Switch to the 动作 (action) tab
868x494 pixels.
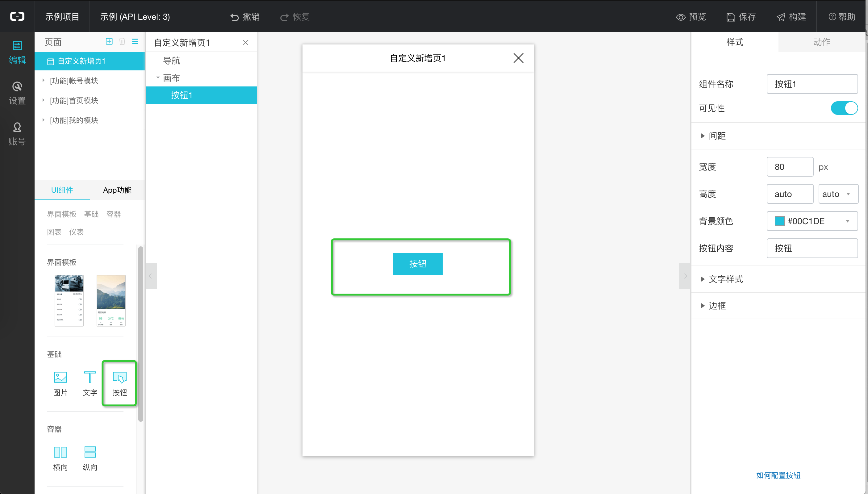point(821,42)
